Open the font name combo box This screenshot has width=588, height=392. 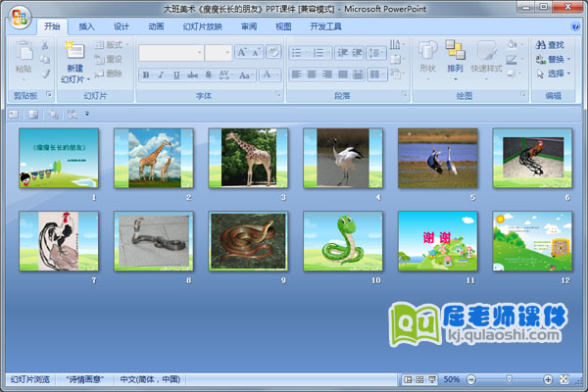point(171,52)
